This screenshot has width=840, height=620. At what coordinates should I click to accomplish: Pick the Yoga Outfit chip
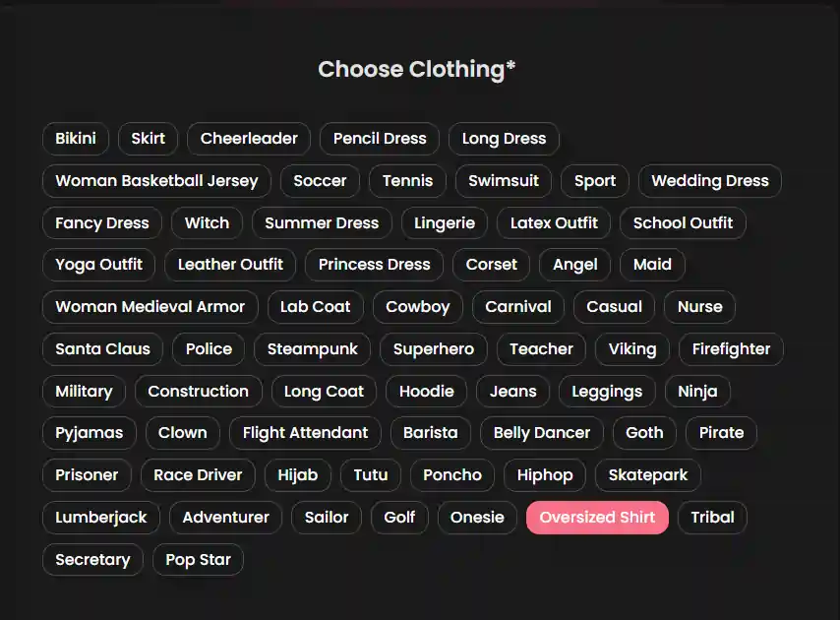pos(98,265)
